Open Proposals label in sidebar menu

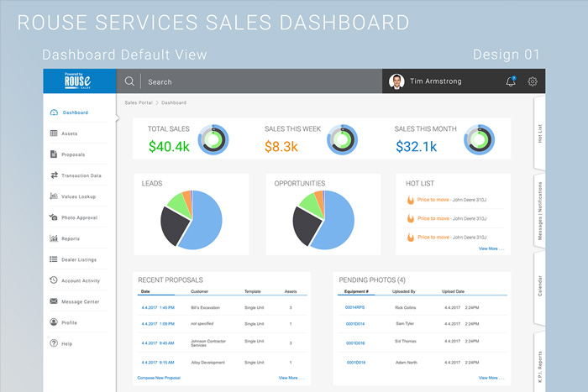click(x=73, y=154)
